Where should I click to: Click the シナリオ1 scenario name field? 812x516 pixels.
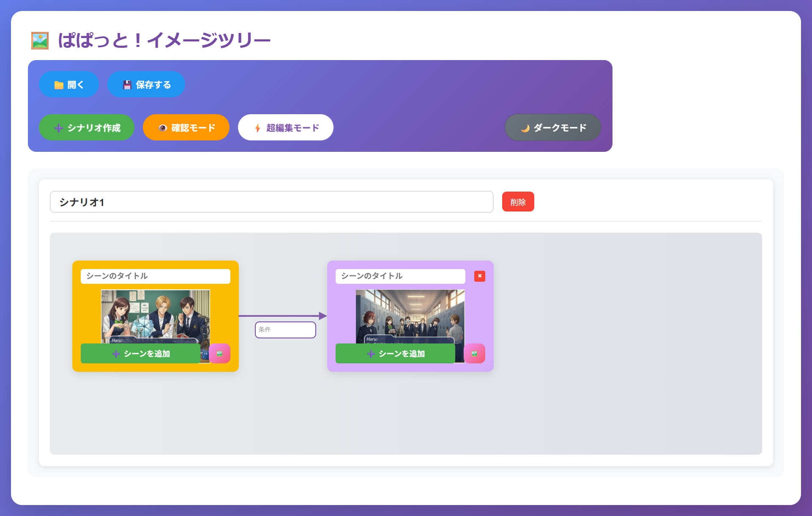tap(271, 202)
